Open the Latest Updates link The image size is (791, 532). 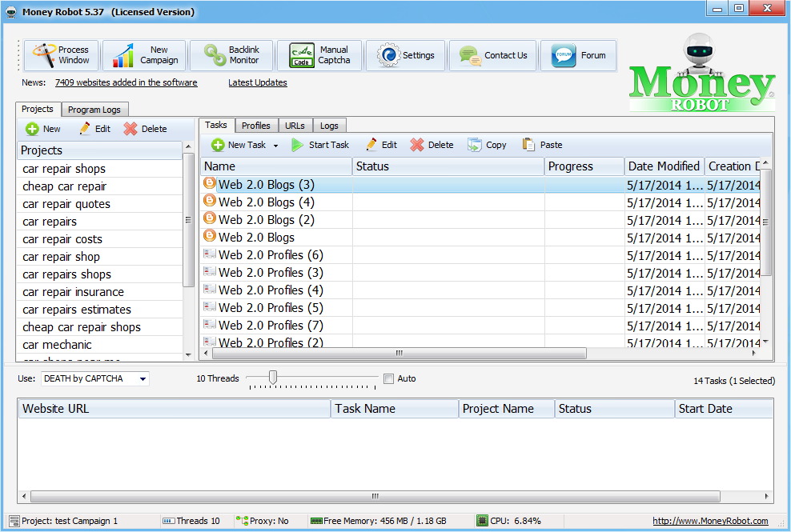point(258,82)
